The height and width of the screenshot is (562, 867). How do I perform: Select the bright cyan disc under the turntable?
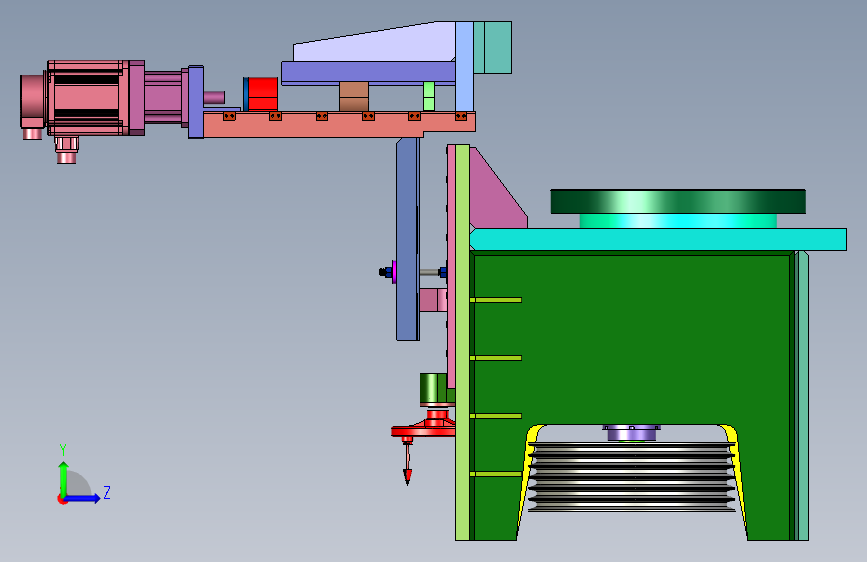coord(678,221)
